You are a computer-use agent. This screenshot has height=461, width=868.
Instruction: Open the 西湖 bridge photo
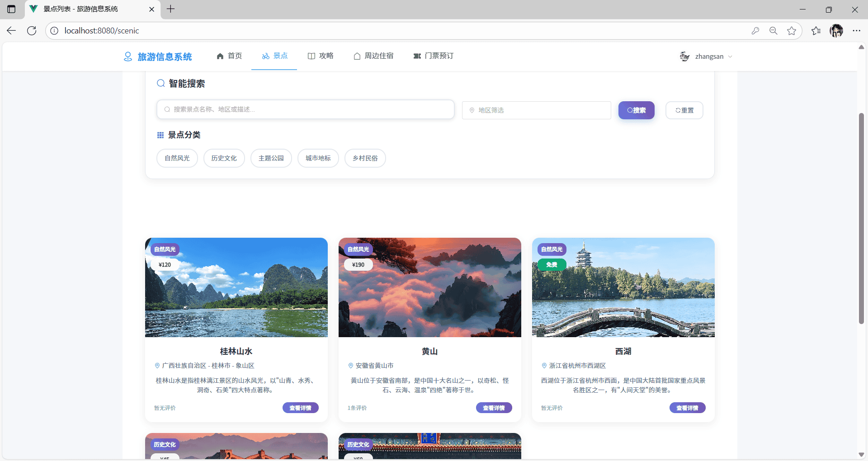(x=623, y=287)
